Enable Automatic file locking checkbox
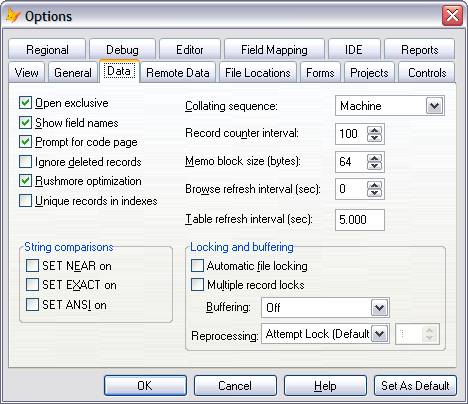The height and width of the screenshot is (404, 468). pos(197,266)
